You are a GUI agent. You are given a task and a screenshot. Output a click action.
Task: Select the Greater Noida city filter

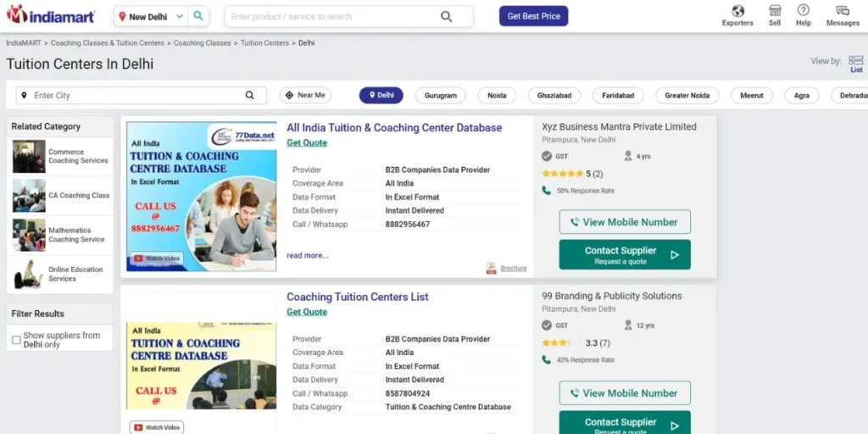tap(687, 95)
